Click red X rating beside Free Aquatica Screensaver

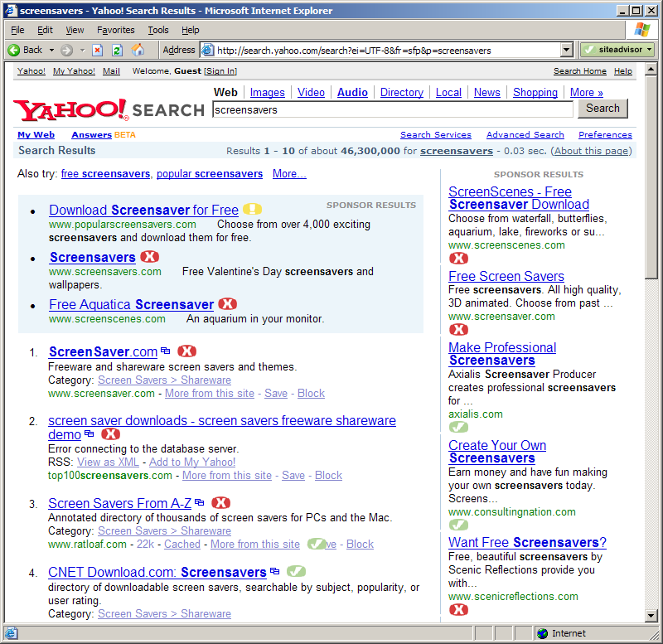point(228,303)
